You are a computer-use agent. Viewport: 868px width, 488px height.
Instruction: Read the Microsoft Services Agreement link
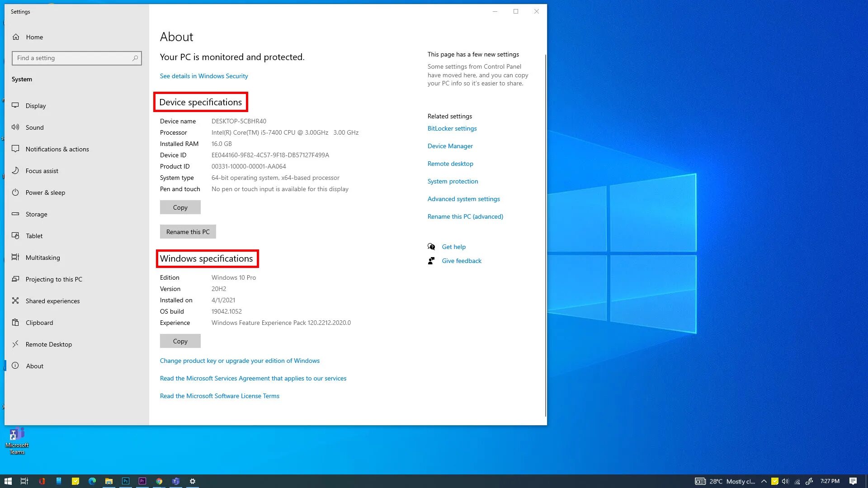click(x=253, y=378)
